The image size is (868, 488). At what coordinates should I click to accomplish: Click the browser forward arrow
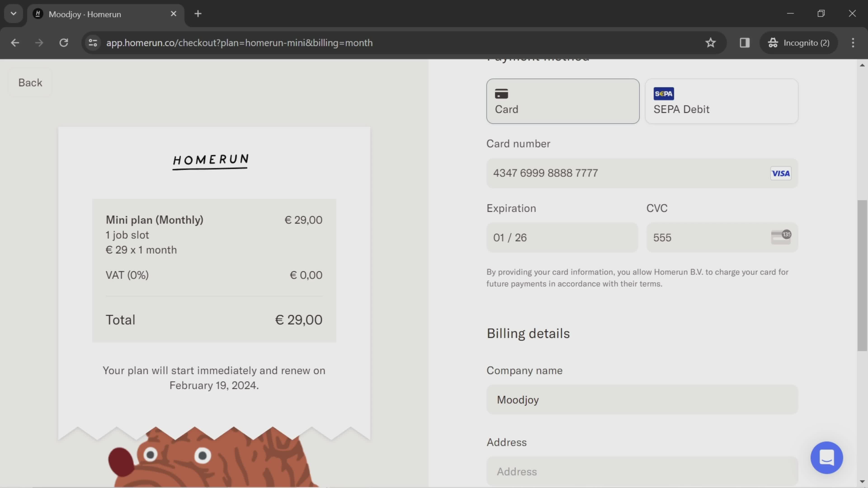[x=39, y=43]
